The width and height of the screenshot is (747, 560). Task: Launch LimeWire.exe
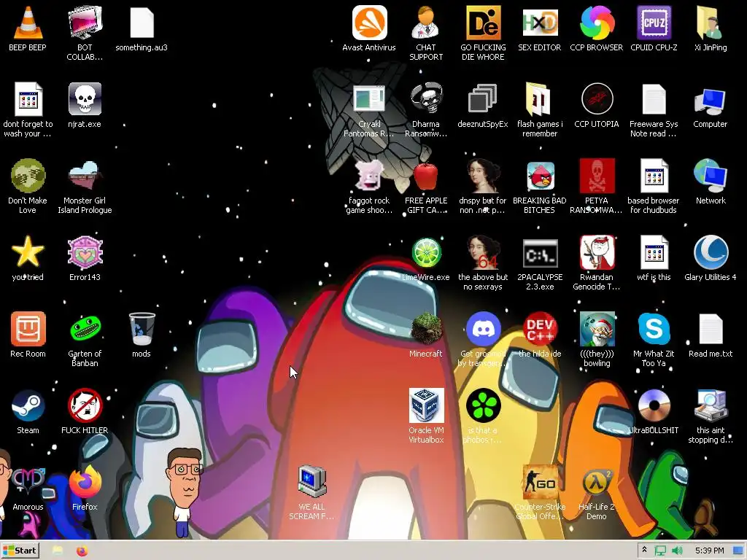[x=426, y=252]
